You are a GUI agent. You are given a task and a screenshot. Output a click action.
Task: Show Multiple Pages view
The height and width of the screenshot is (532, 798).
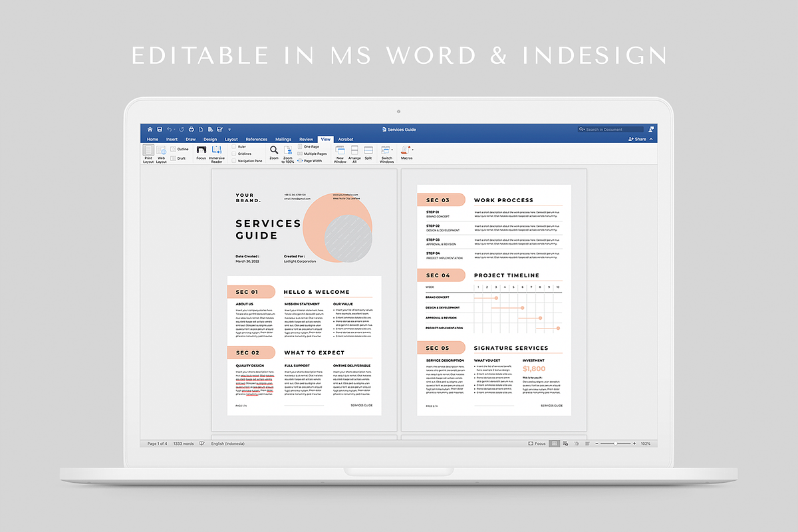pyautogui.click(x=311, y=154)
